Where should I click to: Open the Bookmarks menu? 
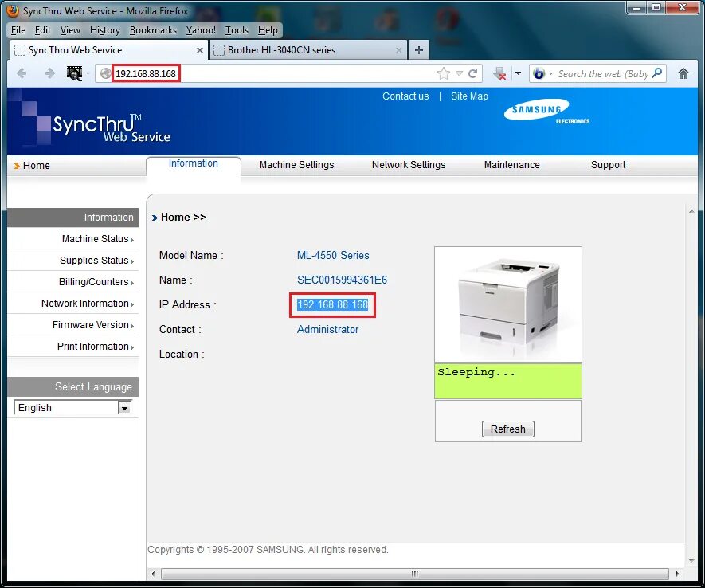point(153,30)
